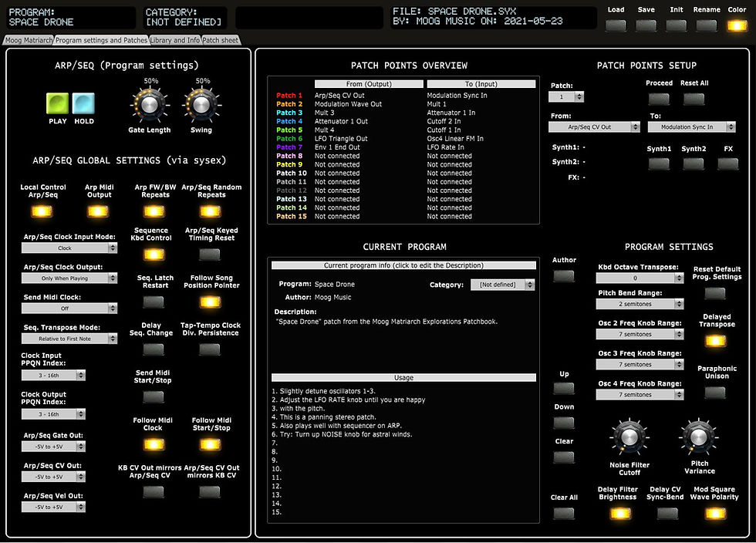Click the Clear button beside Usage list
The width and height of the screenshot is (756, 543).
point(564,457)
